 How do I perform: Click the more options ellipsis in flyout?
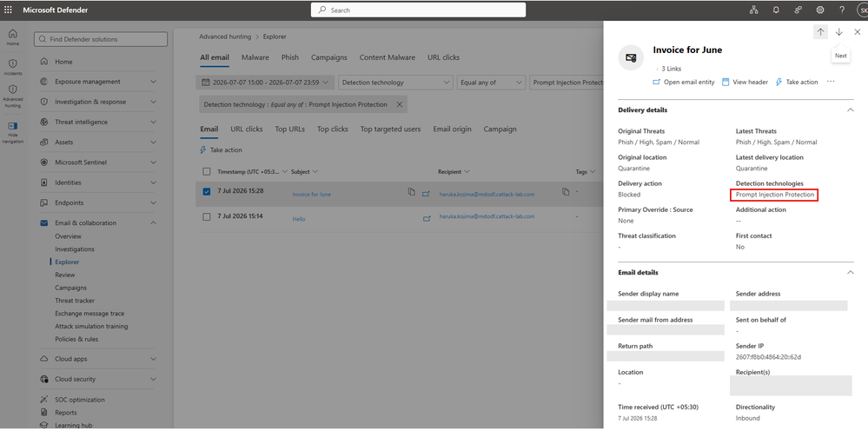tap(831, 82)
